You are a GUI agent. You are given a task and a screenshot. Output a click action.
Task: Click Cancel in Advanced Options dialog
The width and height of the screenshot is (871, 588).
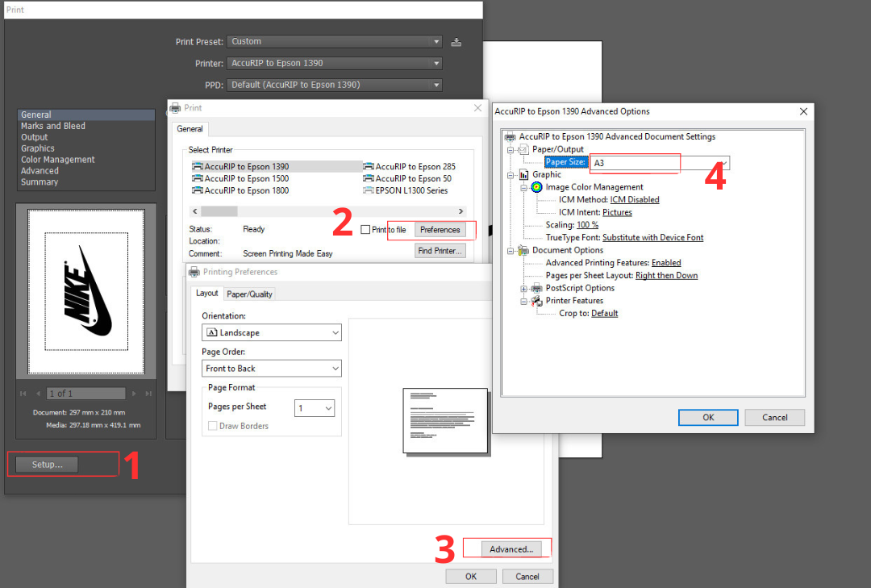click(774, 417)
